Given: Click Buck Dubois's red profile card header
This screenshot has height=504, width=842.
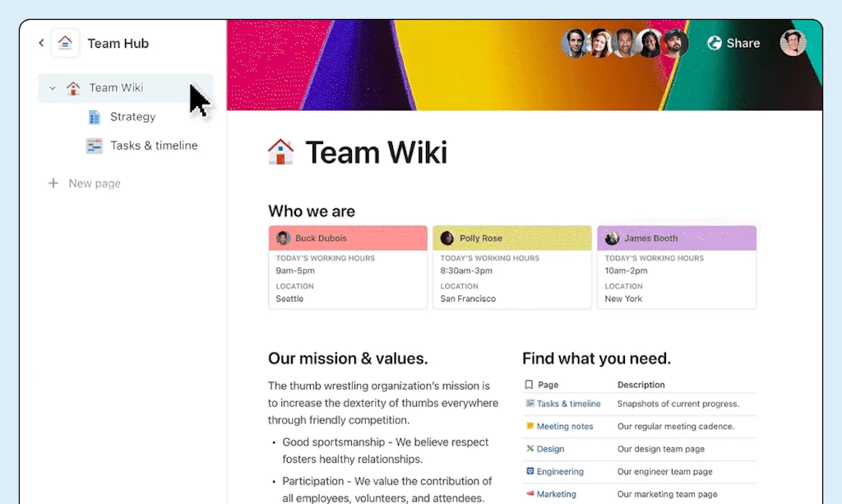Looking at the screenshot, I should pyautogui.click(x=347, y=238).
